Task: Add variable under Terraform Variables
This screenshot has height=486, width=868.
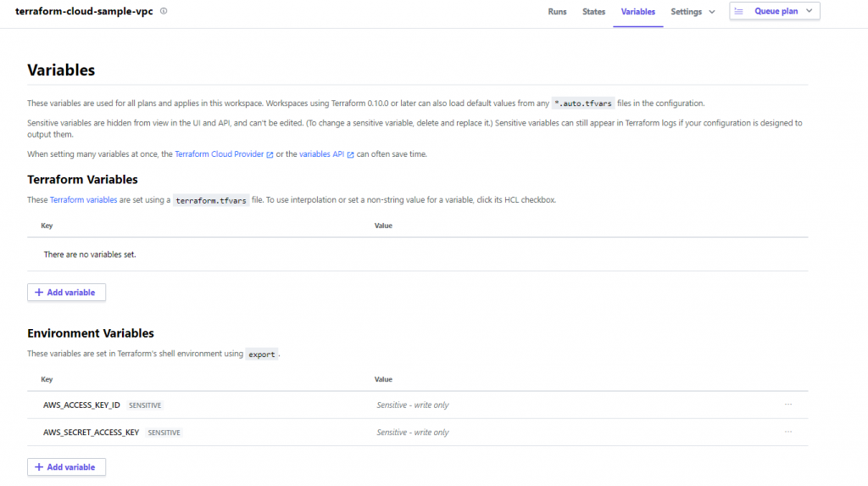Action: (66, 292)
